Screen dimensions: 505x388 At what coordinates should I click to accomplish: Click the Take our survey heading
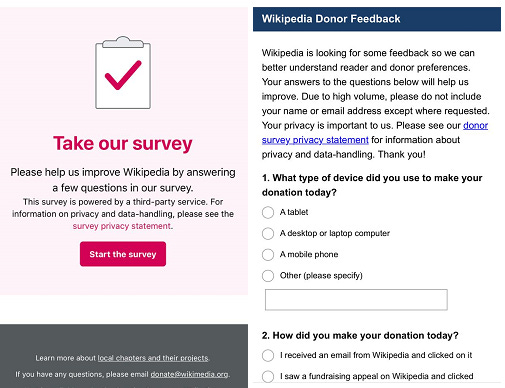pyautogui.click(x=123, y=144)
